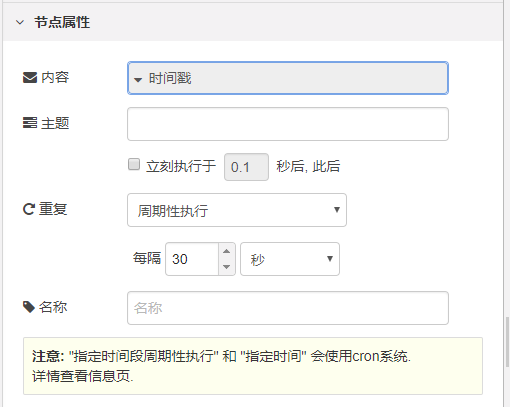
Task: Click the envelope icon beside 内容
Action: click(30, 78)
